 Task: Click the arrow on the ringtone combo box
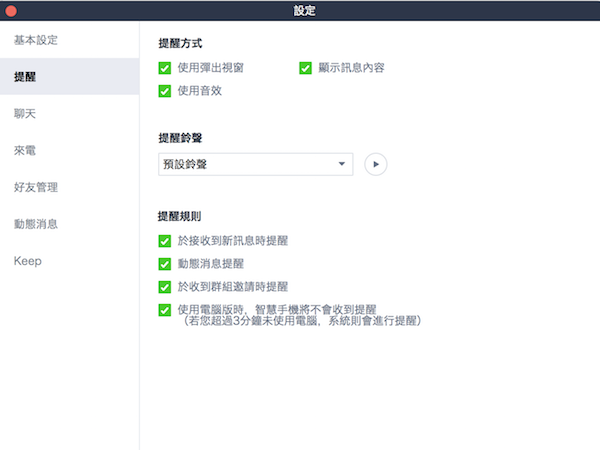coord(341,164)
